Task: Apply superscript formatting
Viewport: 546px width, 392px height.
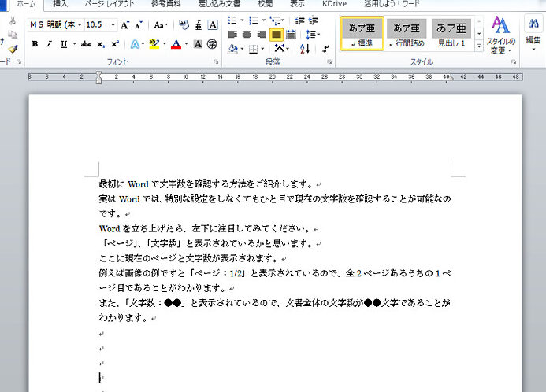Action: (x=116, y=44)
